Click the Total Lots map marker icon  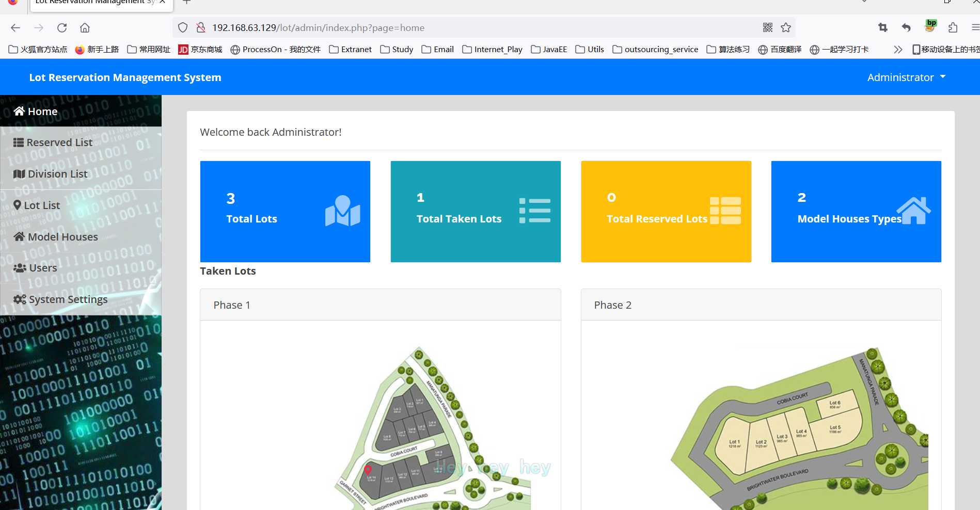[x=342, y=211]
